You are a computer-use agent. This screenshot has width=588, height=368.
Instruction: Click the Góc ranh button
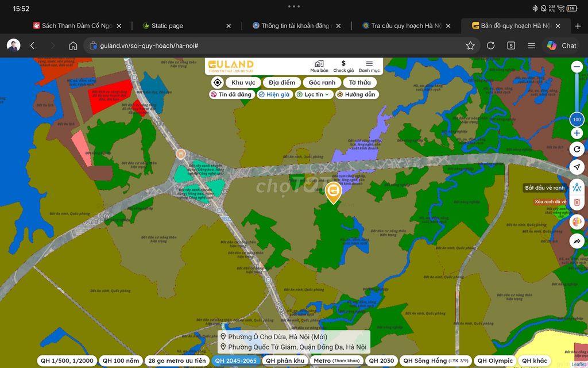coord(322,83)
